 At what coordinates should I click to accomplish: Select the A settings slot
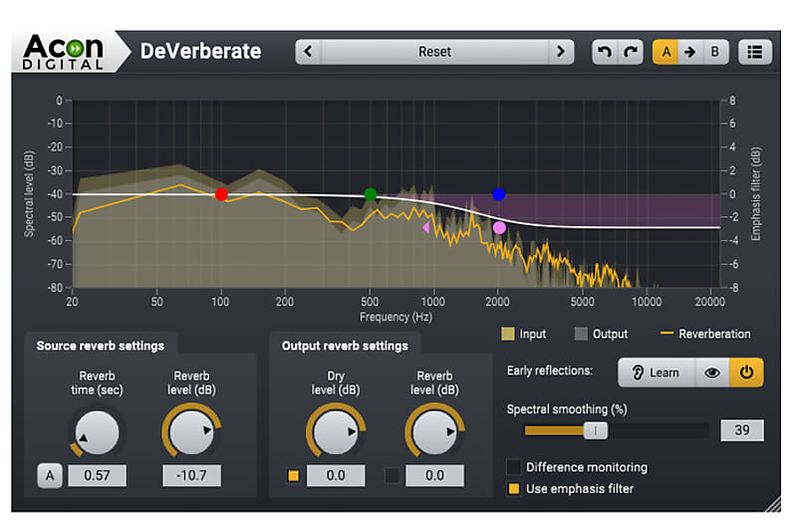click(x=664, y=52)
